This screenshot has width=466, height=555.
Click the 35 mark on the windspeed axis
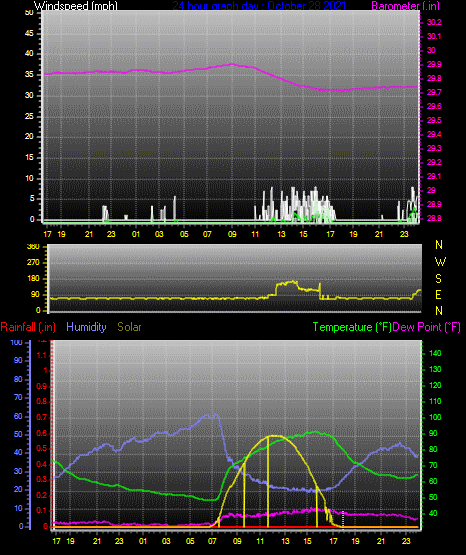pyautogui.click(x=29, y=74)
